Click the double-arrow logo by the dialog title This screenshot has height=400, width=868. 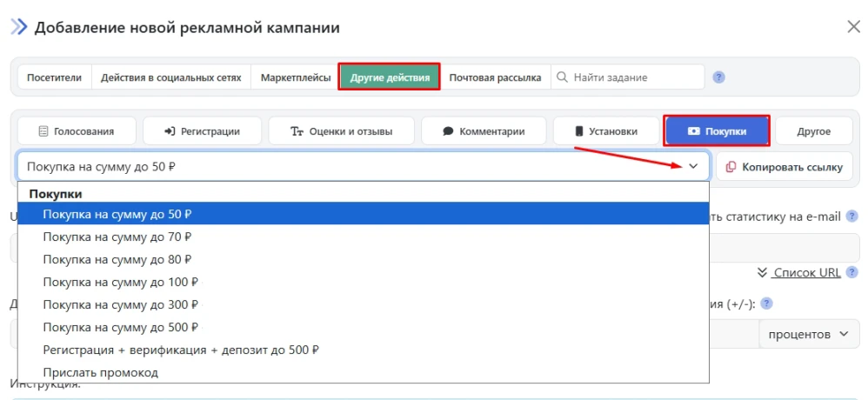pyautogui.click(x=19, y=27)
